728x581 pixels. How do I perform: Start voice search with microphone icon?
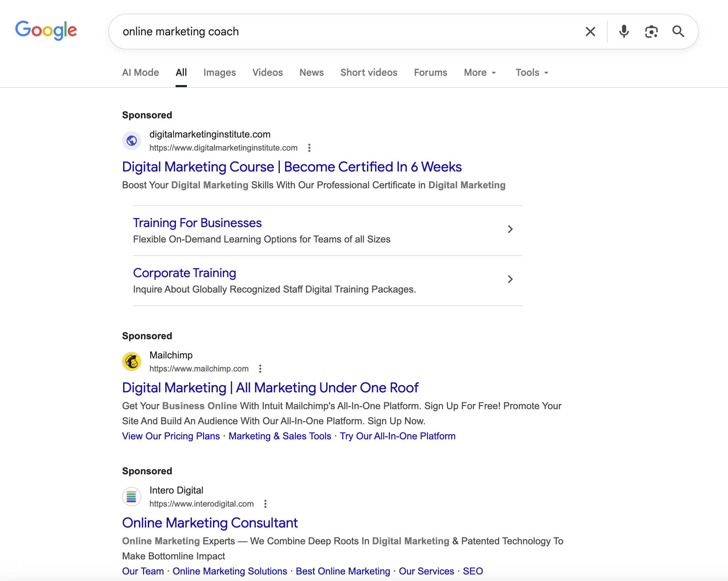624,32
